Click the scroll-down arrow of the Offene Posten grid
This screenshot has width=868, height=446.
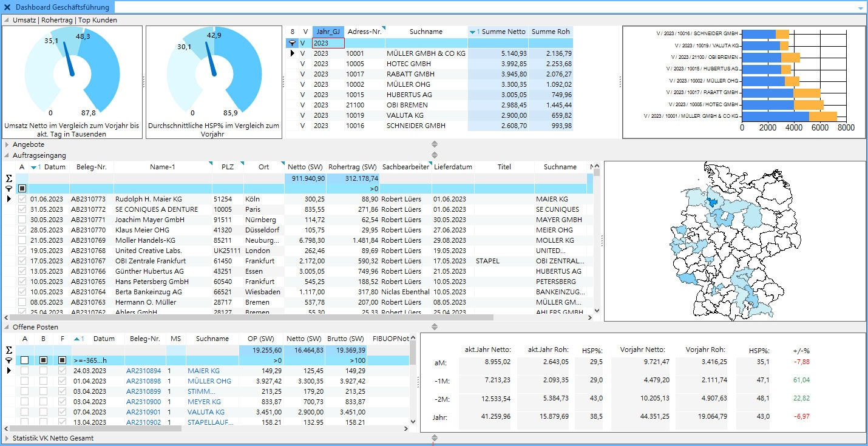[413, 422]
